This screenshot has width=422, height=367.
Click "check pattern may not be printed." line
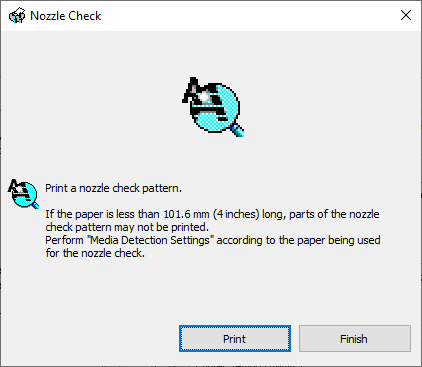click(x=127, y=227)
